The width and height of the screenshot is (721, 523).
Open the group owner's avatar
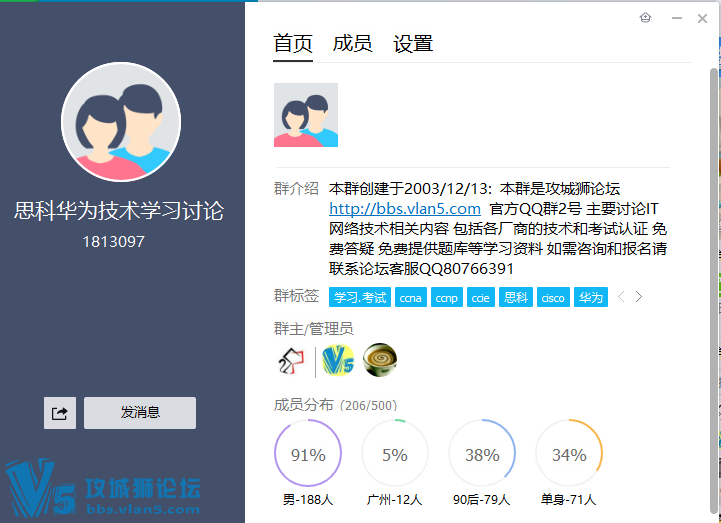click(x=291, y=360)
